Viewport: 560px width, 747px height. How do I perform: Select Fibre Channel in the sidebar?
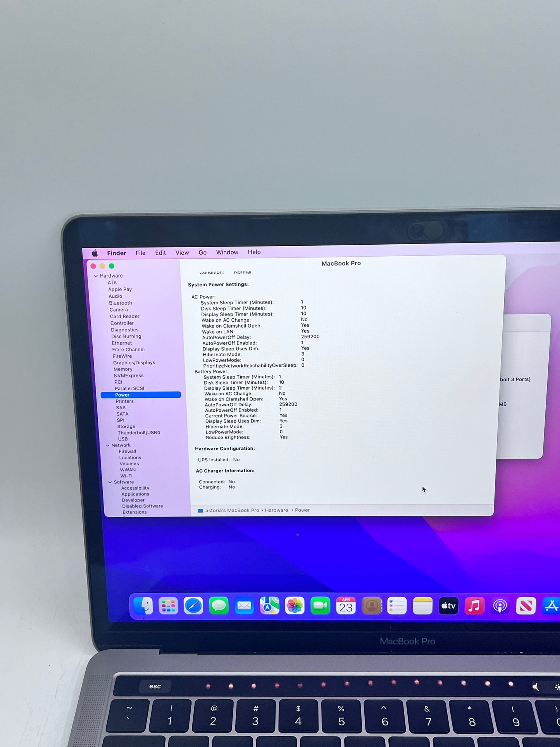pos(128,350)
